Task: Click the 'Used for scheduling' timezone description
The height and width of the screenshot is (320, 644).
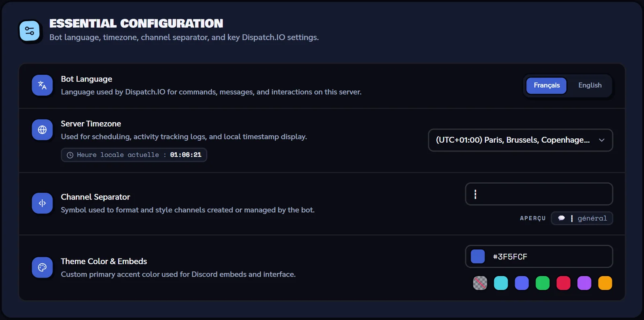Action: click(184, 137)
